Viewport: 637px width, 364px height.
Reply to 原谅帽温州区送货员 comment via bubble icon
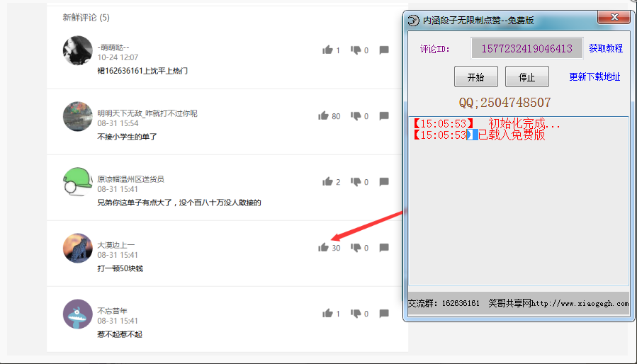(x=384, y=182)
